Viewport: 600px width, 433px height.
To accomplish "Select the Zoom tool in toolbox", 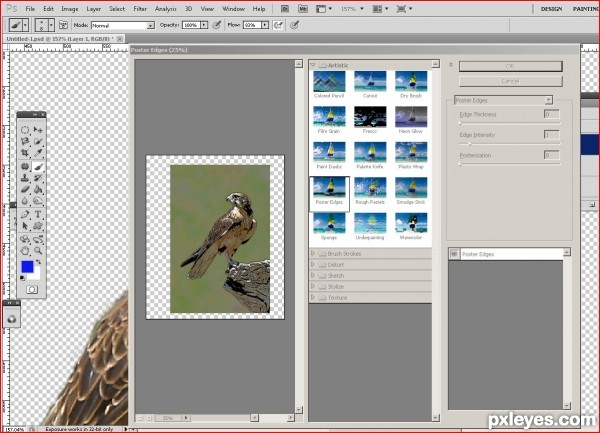I will point(38,251).
